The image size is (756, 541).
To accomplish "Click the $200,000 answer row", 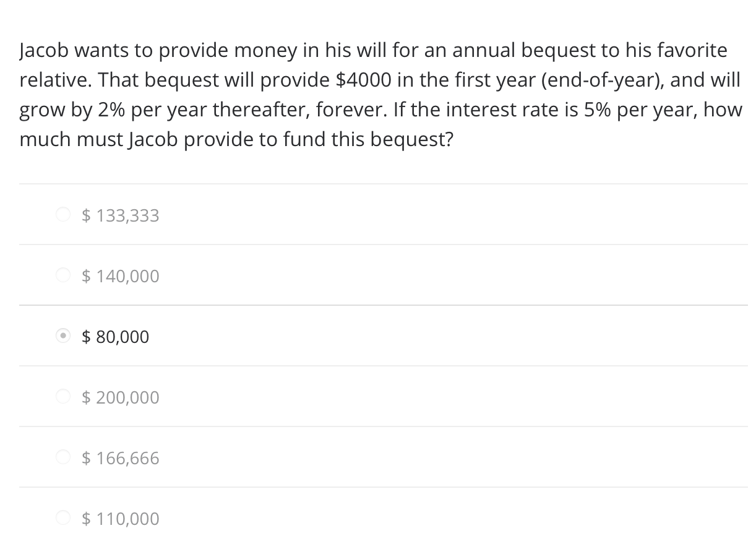I will pyautogui.click(x=380, y=397).
